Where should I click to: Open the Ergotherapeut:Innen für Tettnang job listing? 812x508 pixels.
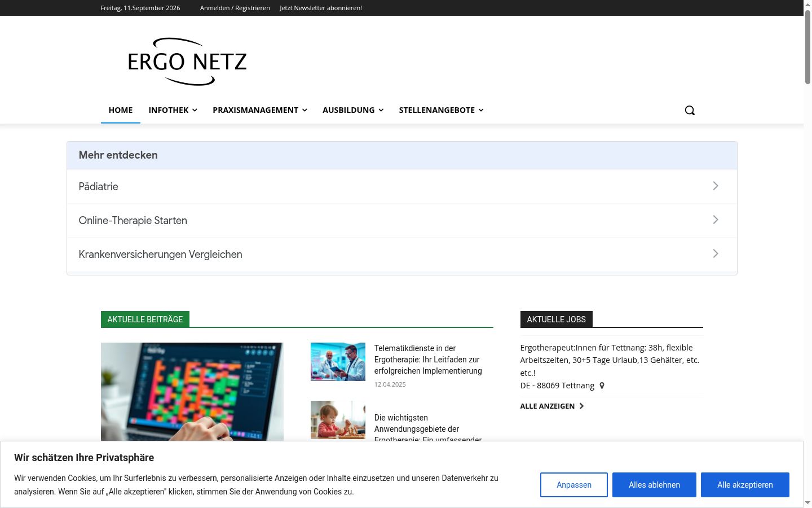tap(610, 360)
